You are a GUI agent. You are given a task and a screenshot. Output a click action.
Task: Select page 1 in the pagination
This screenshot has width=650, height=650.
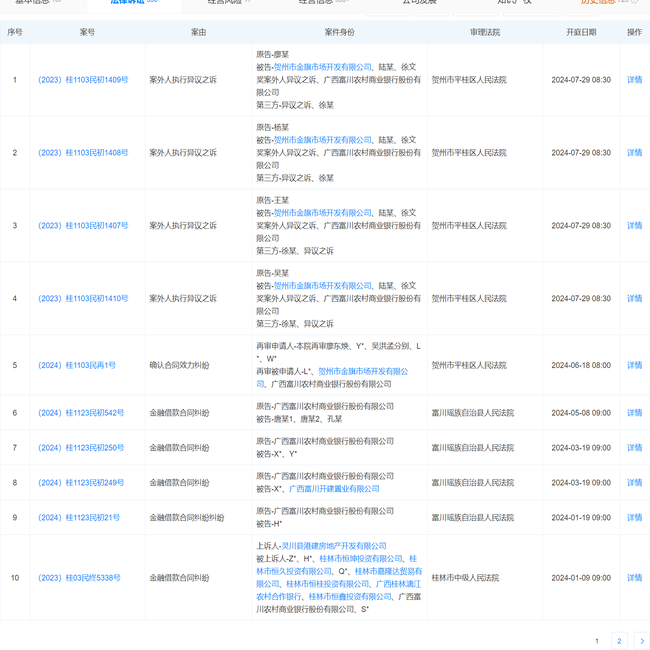[597, 641]
